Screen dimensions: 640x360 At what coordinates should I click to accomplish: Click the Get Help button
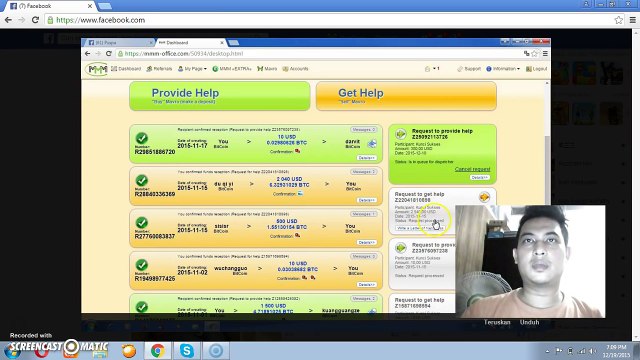pyautogui.click(x=406, y=96)
